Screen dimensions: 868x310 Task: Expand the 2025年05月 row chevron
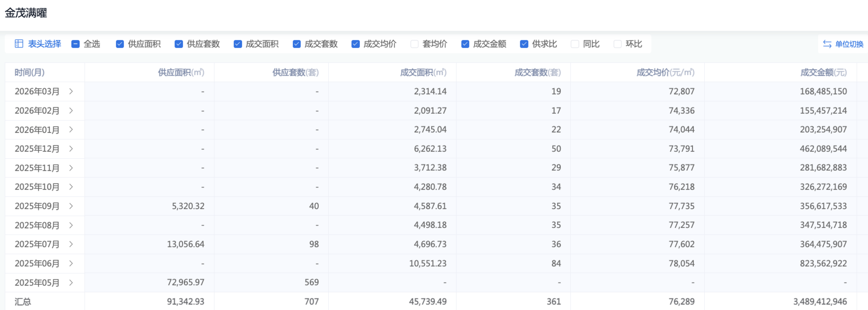[71, 282]
